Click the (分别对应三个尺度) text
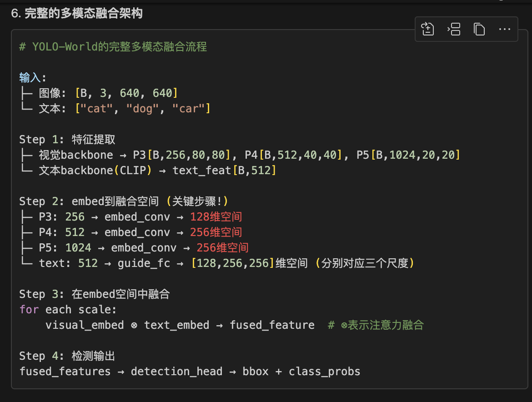This screenshot has height=402, width=532. (365, 263)
